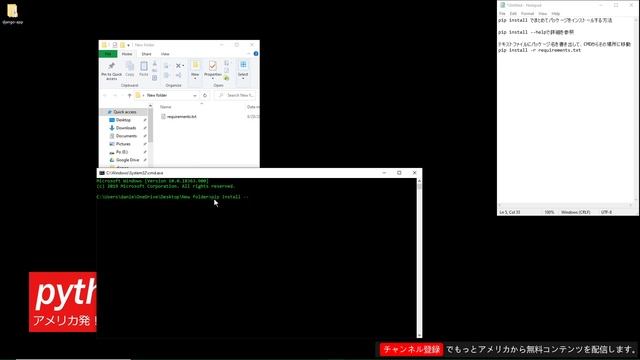Screen dimensions: 640x360
Task: Collapse the Explorer ribbon chevron
Action: coord(249,53)
